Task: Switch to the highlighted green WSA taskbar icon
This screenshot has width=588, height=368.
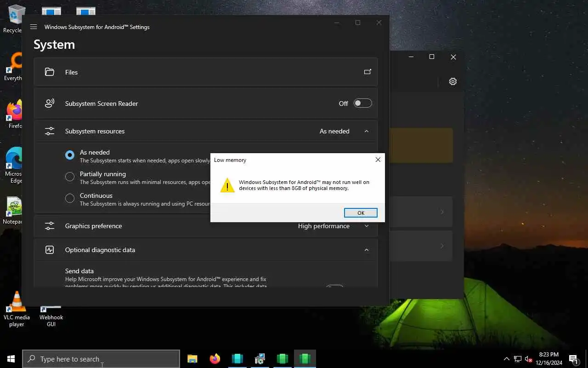Action: (305, 359)
